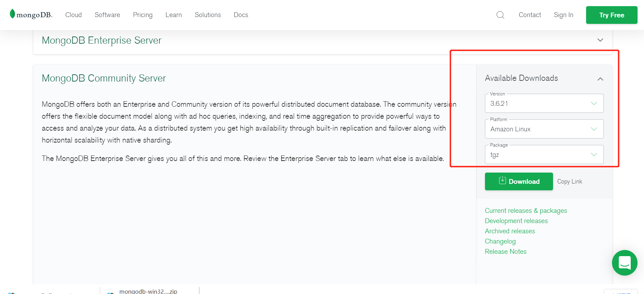
Task: Open the Package dropdown showing tgz
Action: (x=544, y=155)
